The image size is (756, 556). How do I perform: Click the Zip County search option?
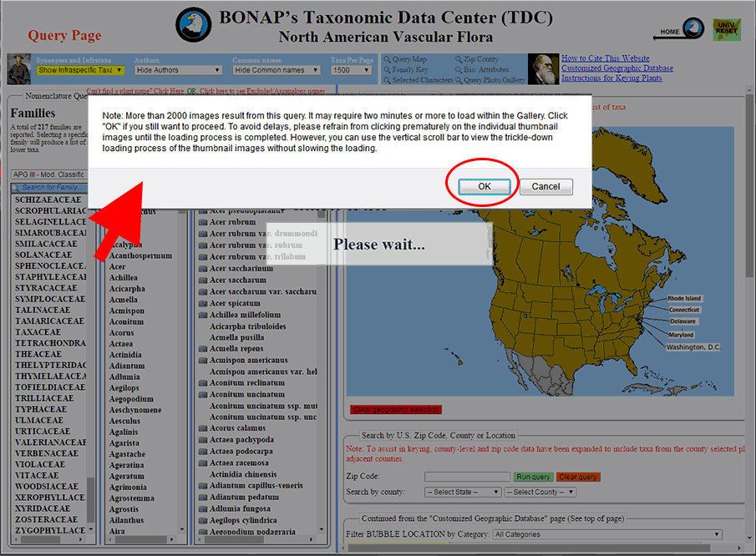476,59
